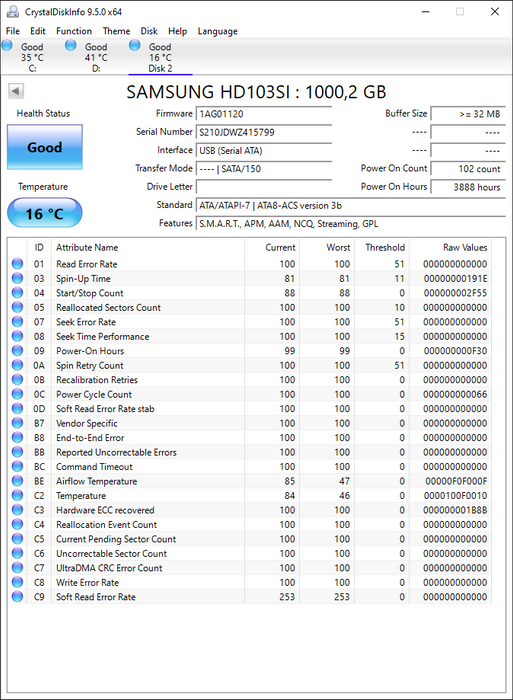Click the Buffer Size value field

(468, 114)
